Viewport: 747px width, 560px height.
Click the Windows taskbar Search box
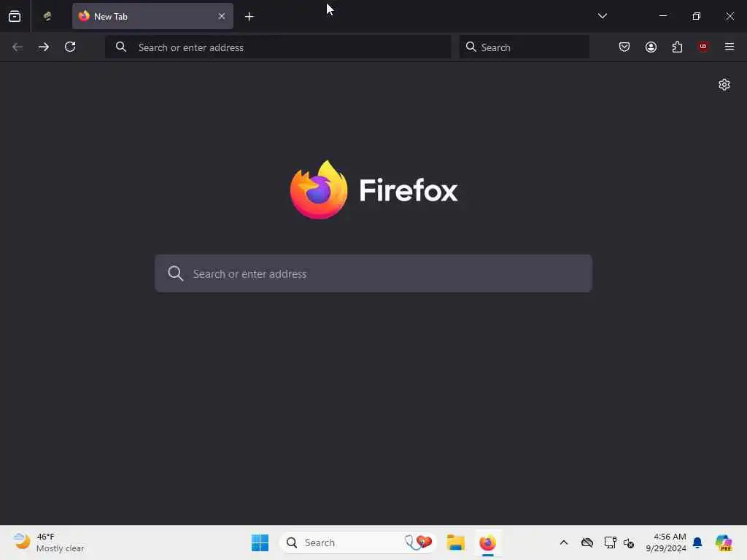point(358,542)
